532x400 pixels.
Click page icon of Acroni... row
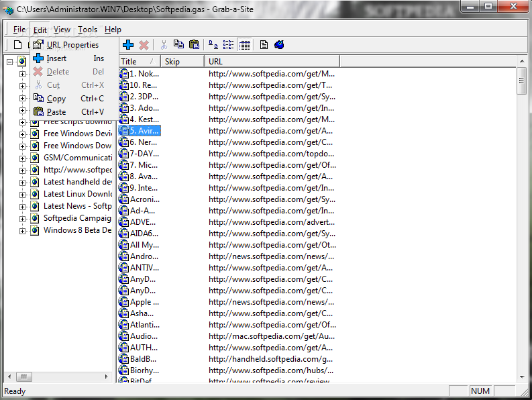click(124, 199)
